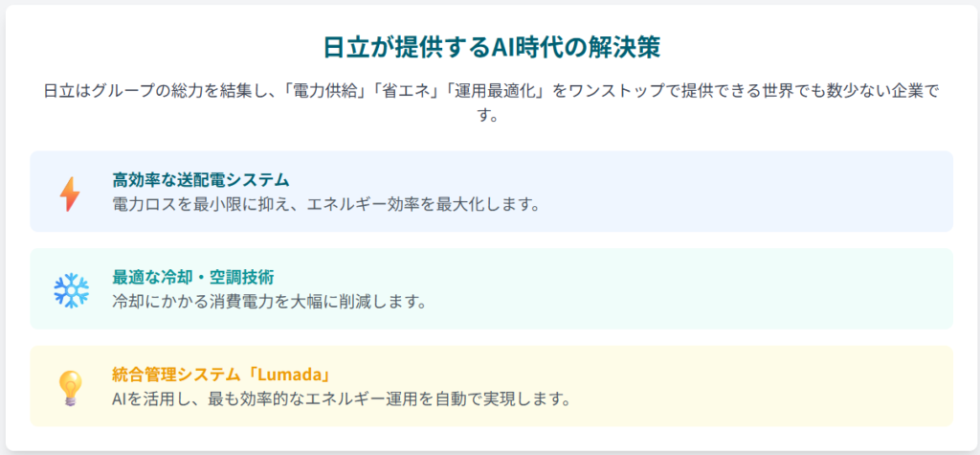Click the description starting with AIを活用し

click(341, 398)
